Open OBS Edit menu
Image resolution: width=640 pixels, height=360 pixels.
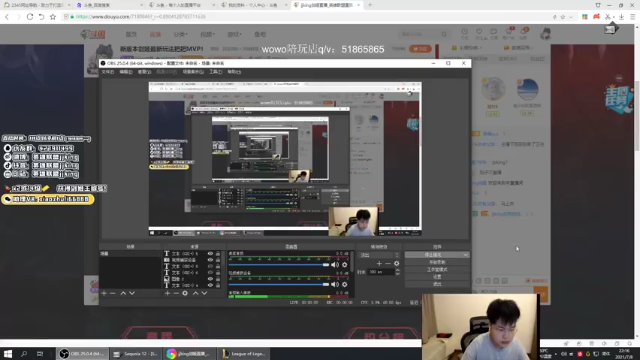coord(126,72)
